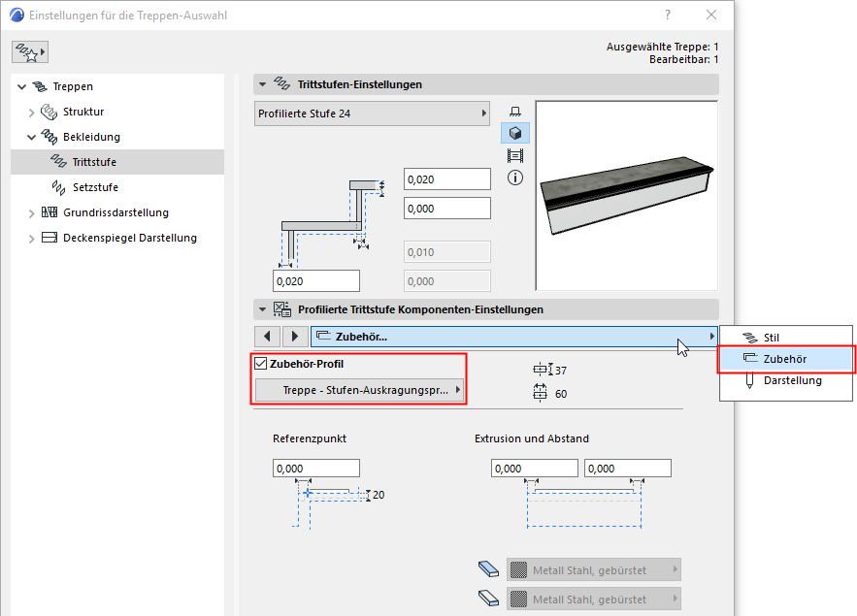The height and width of the screenshot is (616, 857).
Task: Collapse the Treppen tree node
Action: point(22,87)
